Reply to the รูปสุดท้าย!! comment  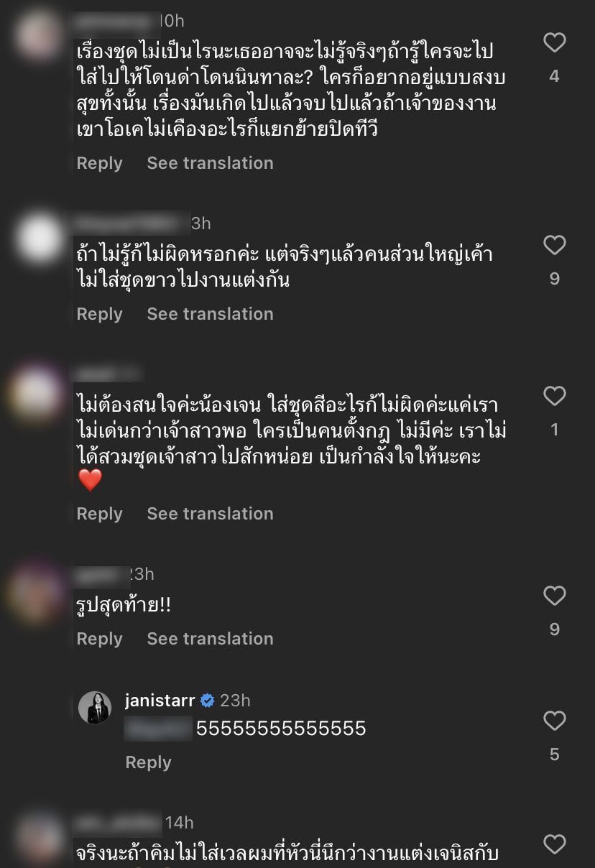tap(99, 639)
